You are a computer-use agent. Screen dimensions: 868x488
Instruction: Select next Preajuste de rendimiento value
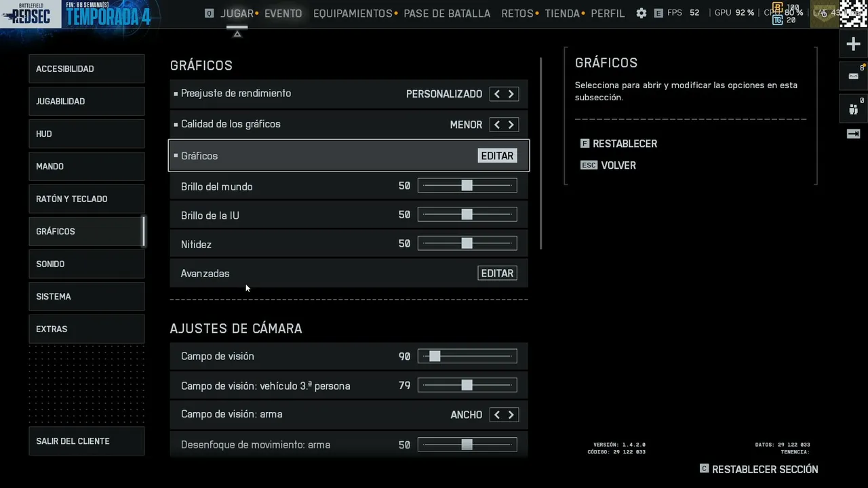click(x=511, y=94)
